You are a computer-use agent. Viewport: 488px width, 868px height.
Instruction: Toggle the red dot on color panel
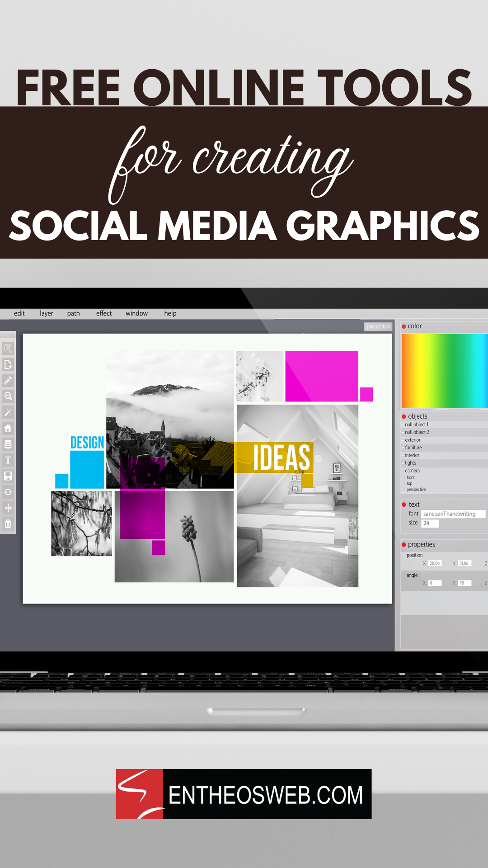pyautogui.click(x=404, y=326)
